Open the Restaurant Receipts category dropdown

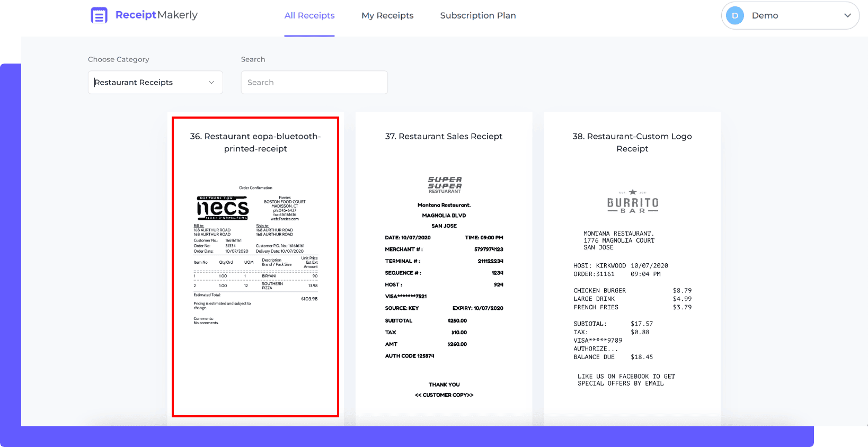(155, 82)
